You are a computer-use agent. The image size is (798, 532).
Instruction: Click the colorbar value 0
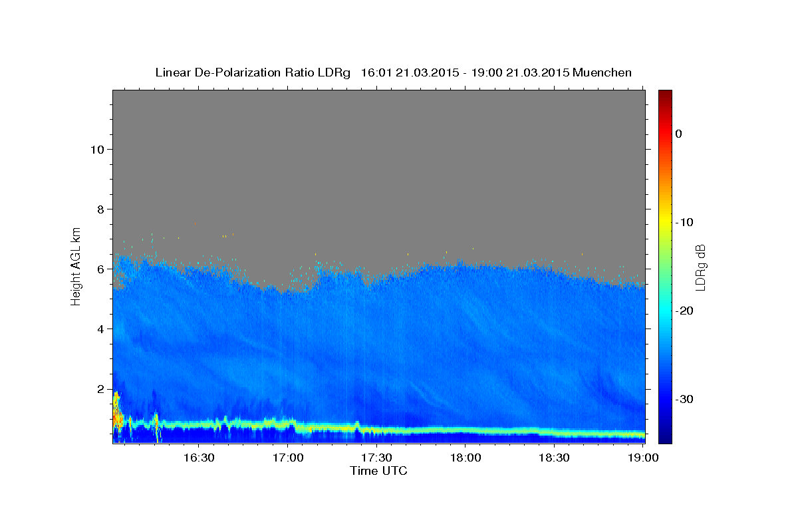coord(678,133)
